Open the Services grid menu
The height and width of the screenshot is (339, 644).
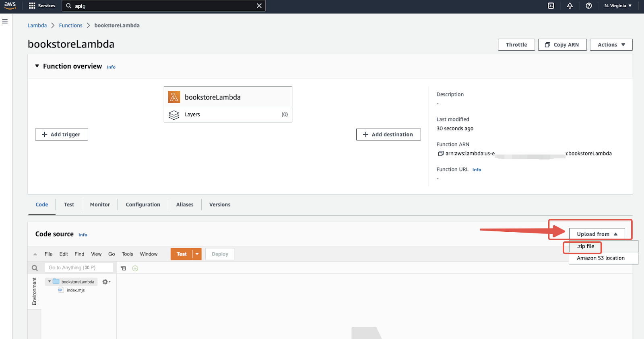(x=42, y=6)
